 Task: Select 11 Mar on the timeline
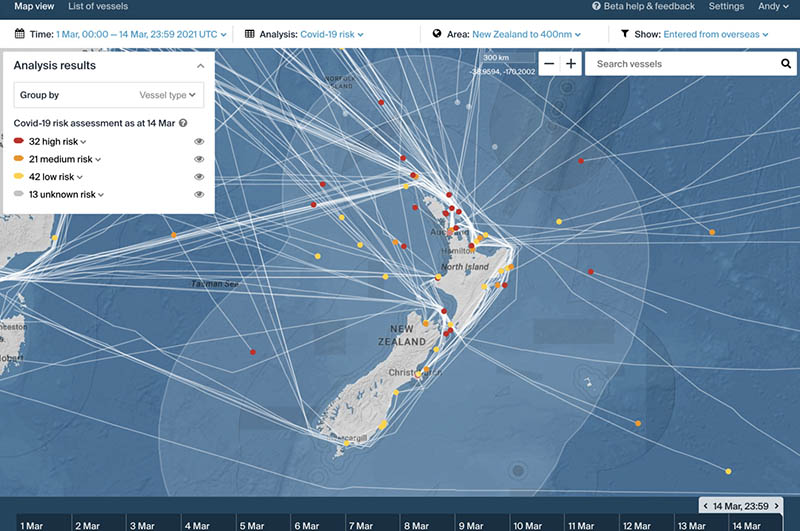(592, 523)
